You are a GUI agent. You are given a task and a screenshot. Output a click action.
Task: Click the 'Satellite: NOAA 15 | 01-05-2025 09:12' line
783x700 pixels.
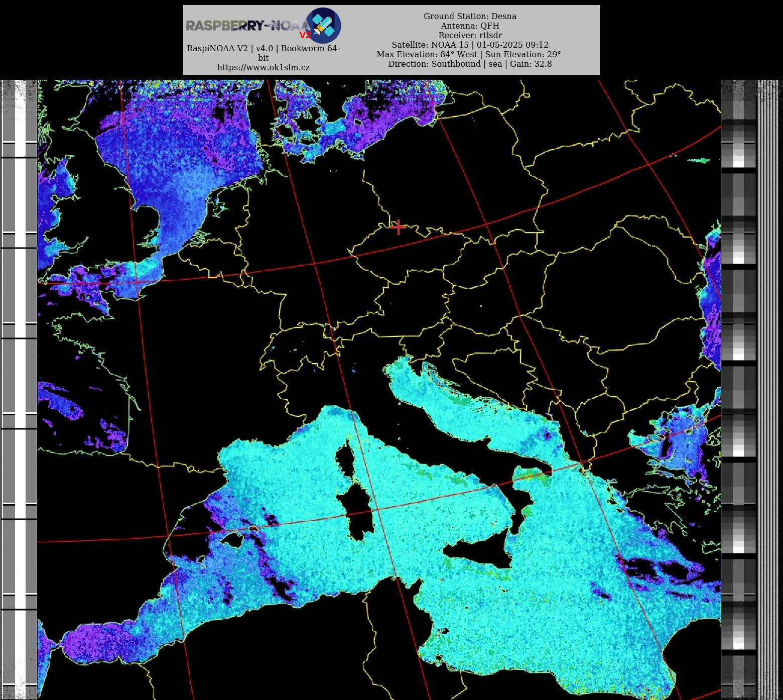coord(470,45)
